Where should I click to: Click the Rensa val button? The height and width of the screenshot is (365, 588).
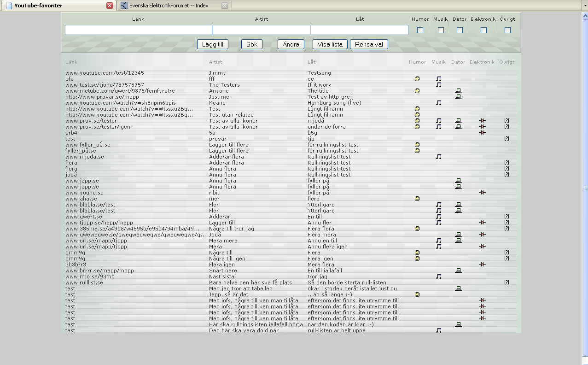[369, 44]
